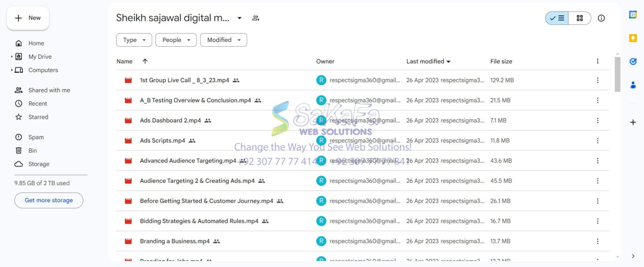Click the 129.2 MB file size cell

[502, 80]
